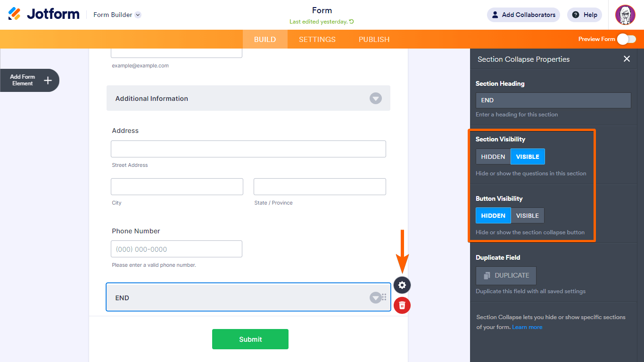Click the revert history icon beside last edited

coord(352,22)
